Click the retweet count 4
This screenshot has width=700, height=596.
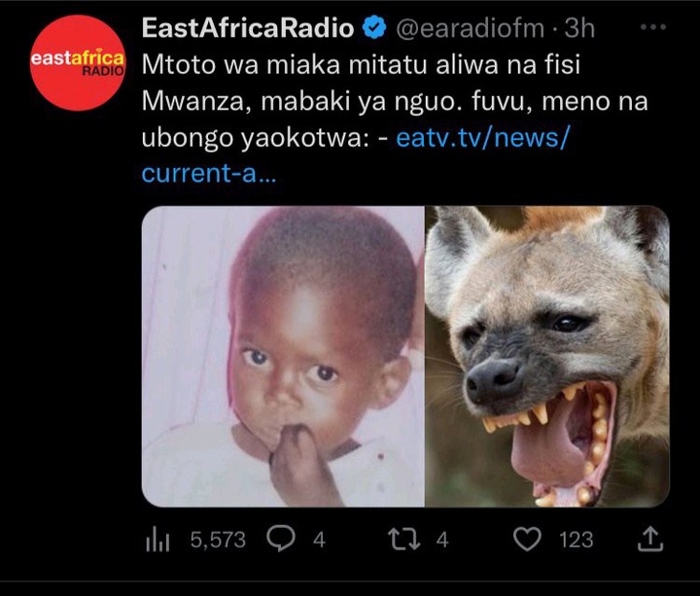click(x=442, y=540)
